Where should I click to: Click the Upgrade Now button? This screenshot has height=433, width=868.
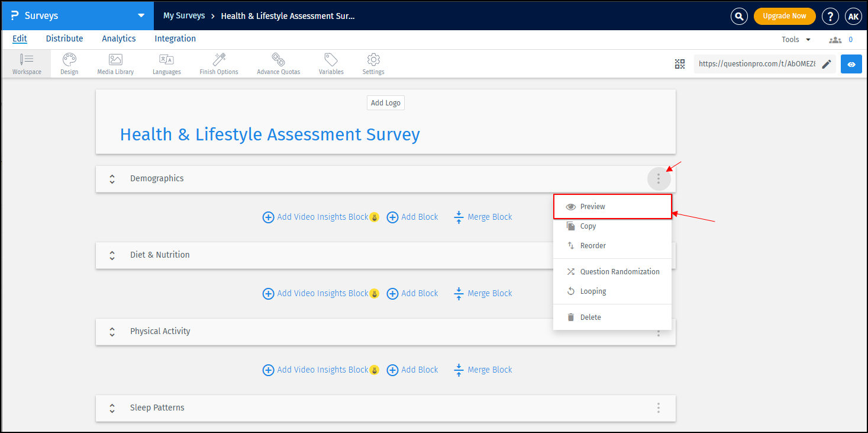click(784, 16)
